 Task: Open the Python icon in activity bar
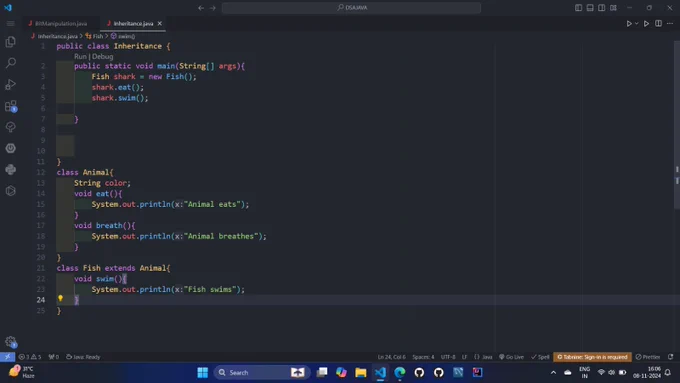[x=10, y=170]
